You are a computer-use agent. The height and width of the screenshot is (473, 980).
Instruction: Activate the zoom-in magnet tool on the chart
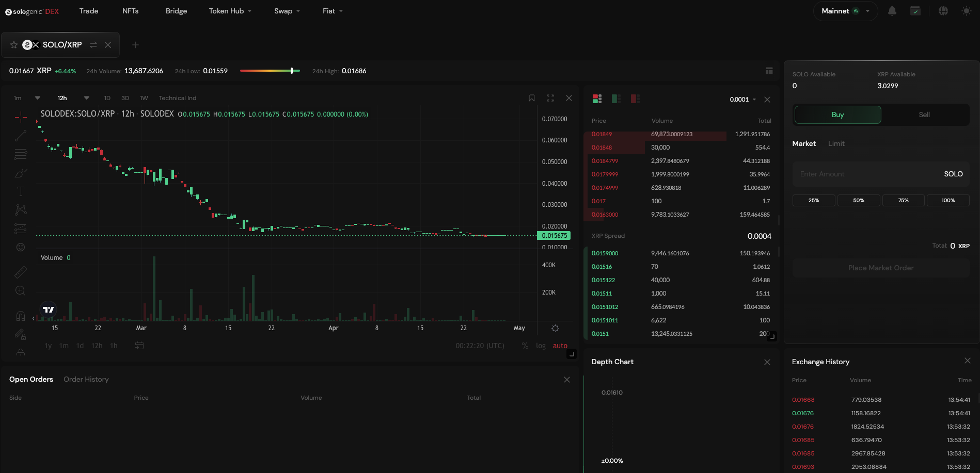[20, 290]
